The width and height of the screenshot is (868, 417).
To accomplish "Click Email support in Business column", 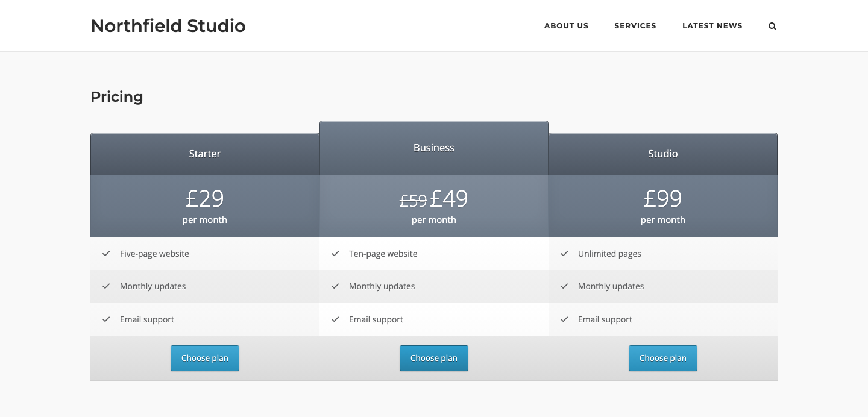I will [376, 319].
